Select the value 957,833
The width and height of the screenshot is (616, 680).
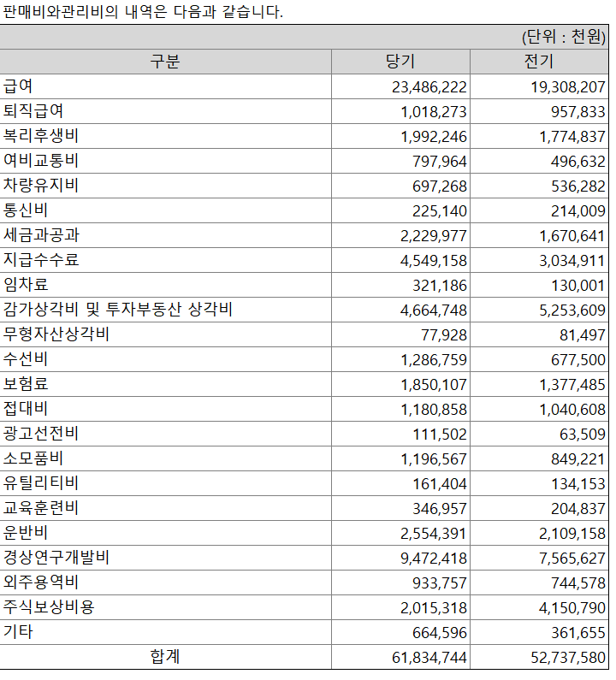pos(577,112)
